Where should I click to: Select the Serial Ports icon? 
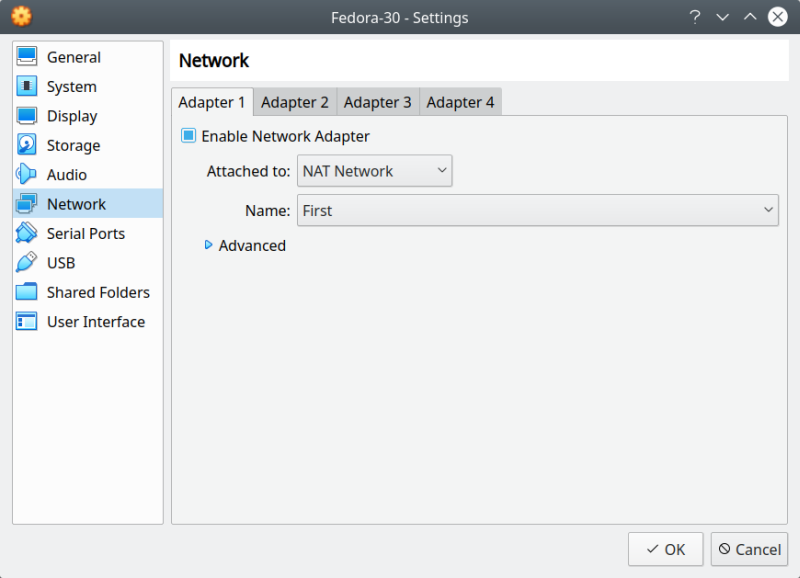pyautogui.click(x=27, y=233)
